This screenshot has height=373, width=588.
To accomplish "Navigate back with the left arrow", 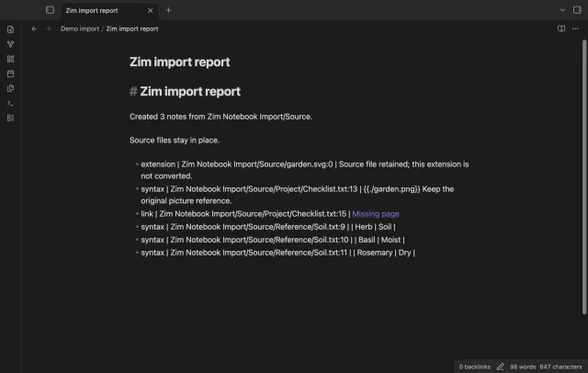I will pyautogui.click(x=34, y=28).
